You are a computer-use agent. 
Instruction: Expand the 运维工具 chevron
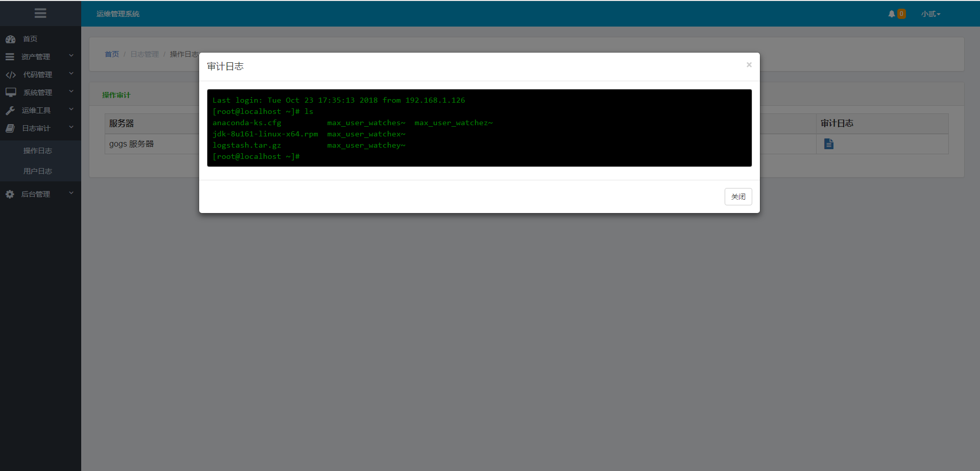[x=71, y=109]
